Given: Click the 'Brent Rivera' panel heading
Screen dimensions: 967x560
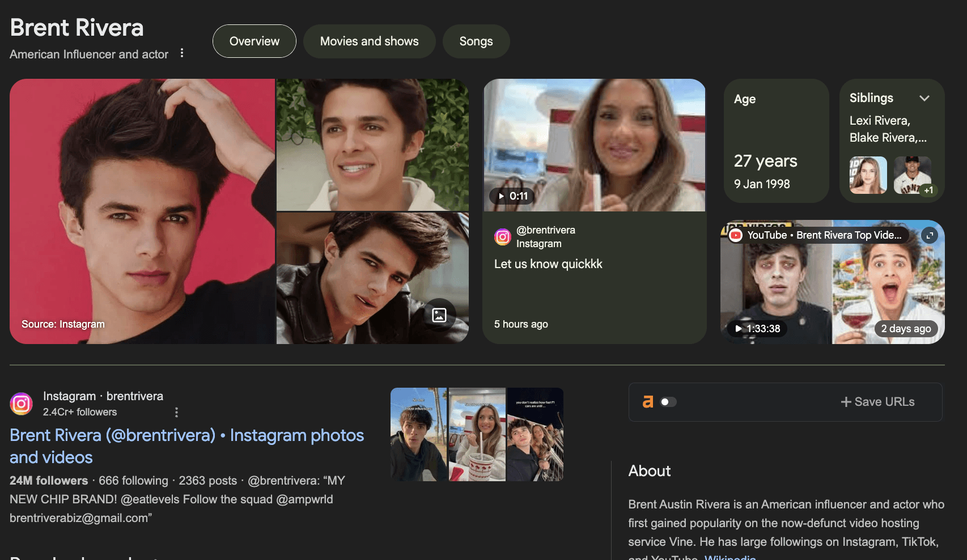Looking at the screenshot, I should 77,28.
